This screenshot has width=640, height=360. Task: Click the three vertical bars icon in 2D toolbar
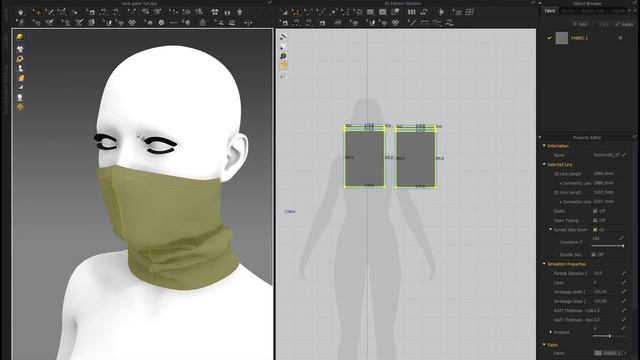click(x=411, y=12)
